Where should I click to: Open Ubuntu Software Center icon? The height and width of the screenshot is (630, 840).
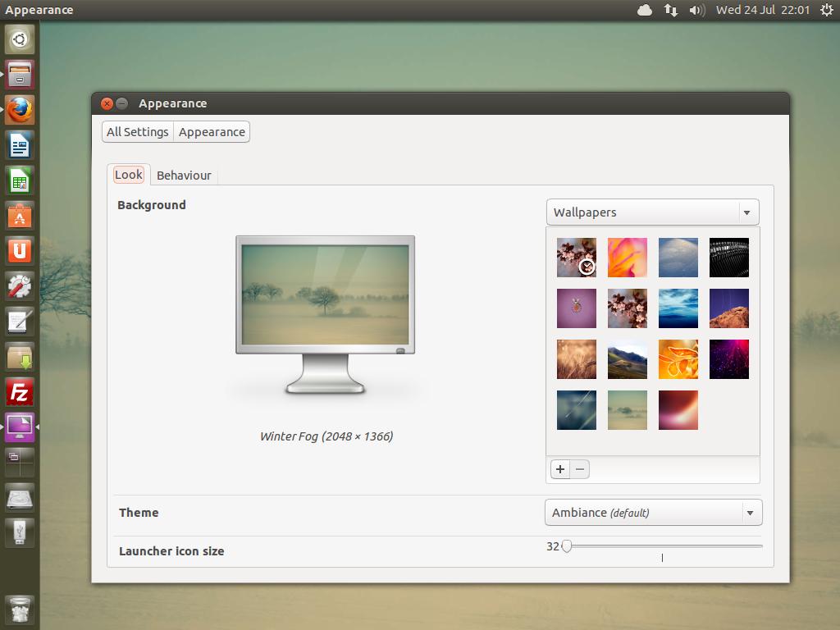(x=20, y=216)
